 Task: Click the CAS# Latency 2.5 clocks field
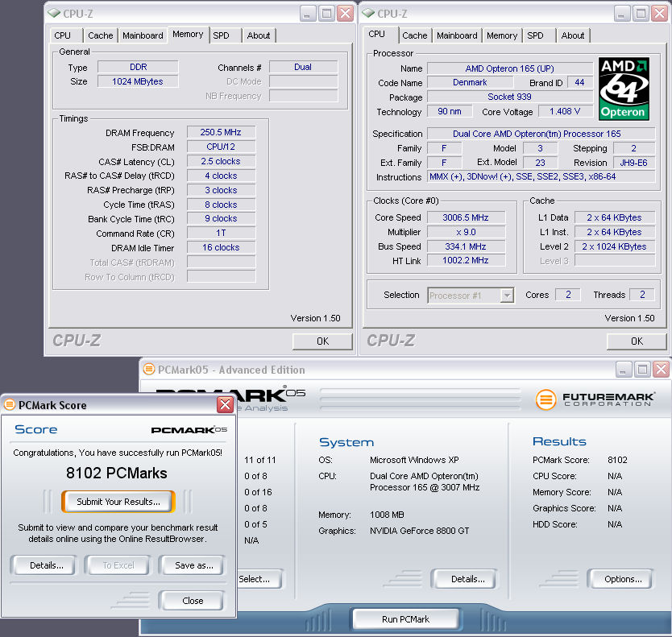[221, 162]
